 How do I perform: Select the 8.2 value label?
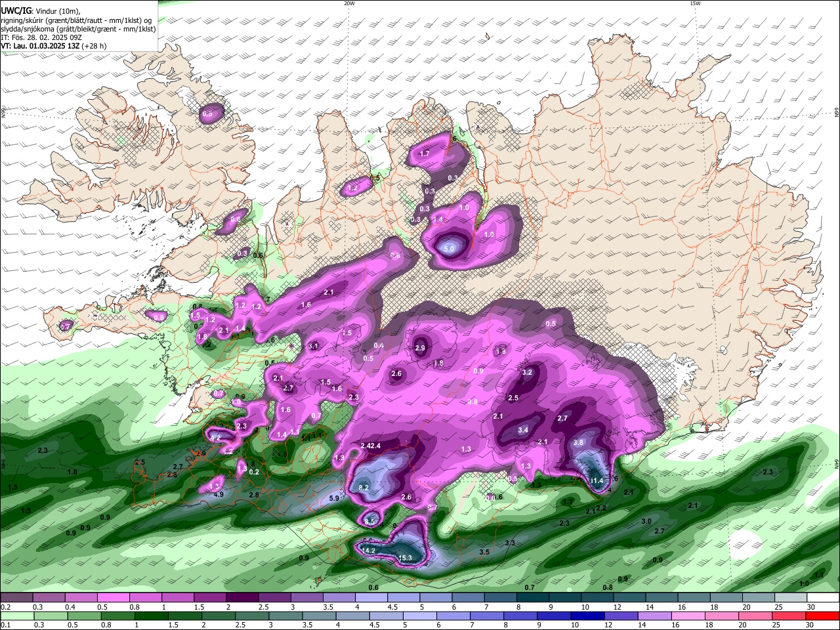pyautogui.click(x=364, y=488)
